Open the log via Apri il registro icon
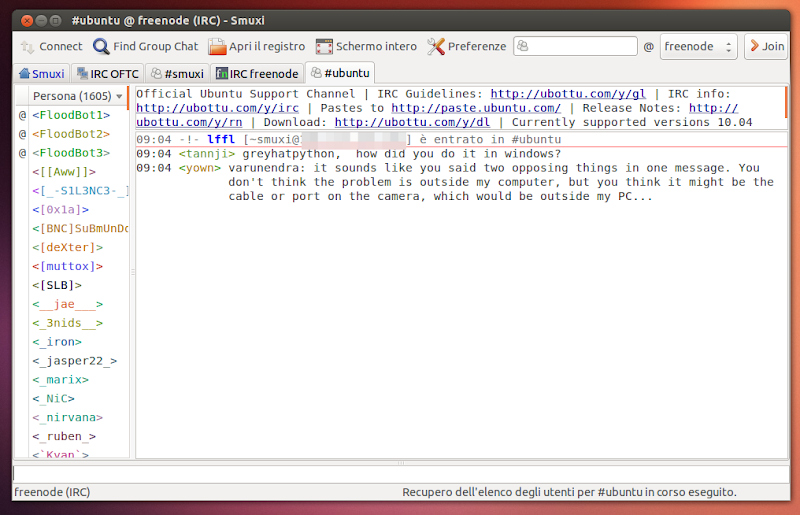The image size is (800, 515). tap(217, 46)
